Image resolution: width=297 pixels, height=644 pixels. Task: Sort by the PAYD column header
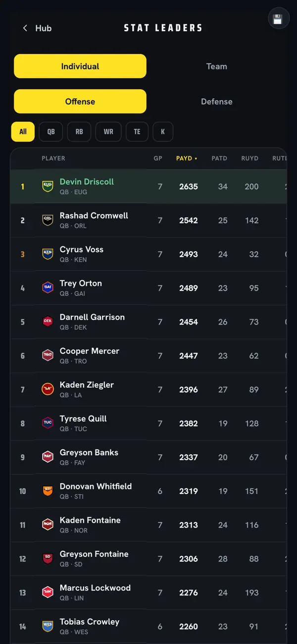pyautogui.click(x=187, y=159)
